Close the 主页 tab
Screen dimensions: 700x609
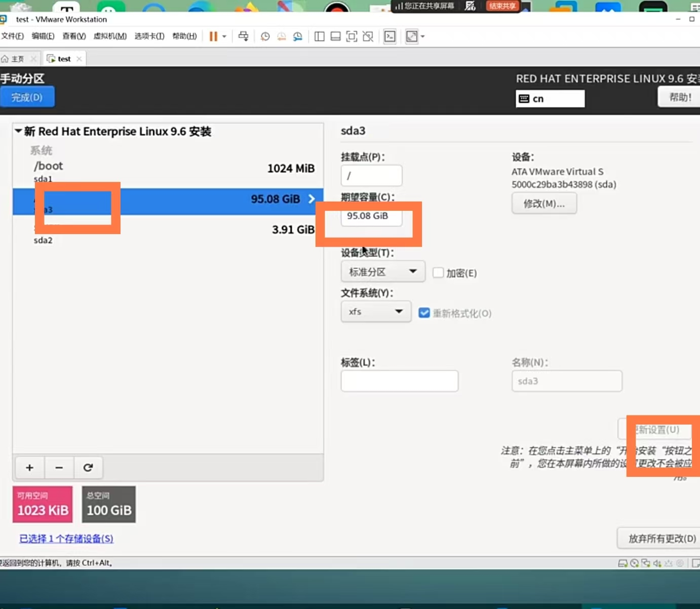[33, 59]
